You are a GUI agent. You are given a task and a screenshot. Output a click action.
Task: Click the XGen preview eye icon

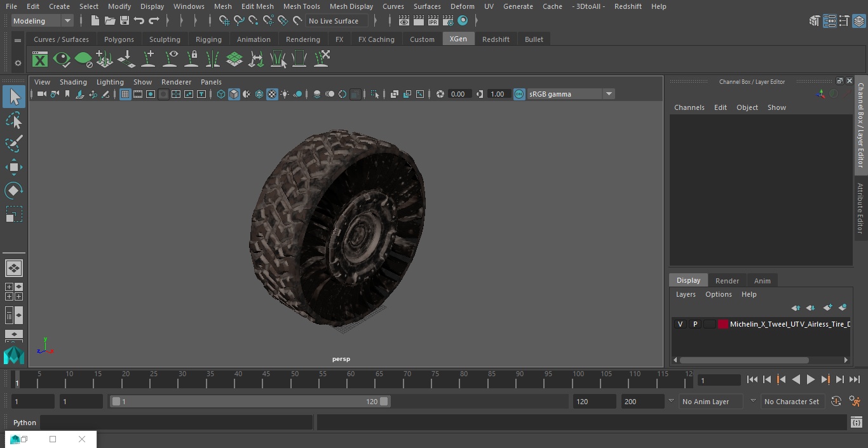[62, 60]
